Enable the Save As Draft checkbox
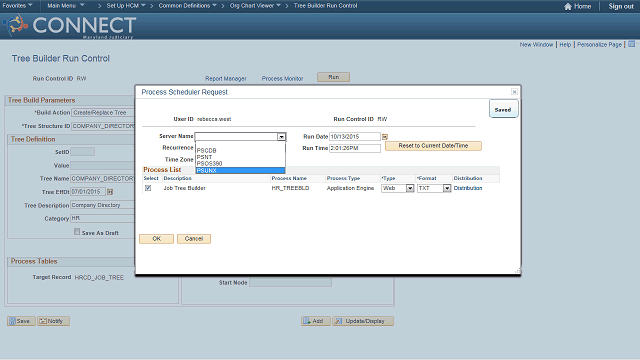640x360 pixels. tap(77, 232)
